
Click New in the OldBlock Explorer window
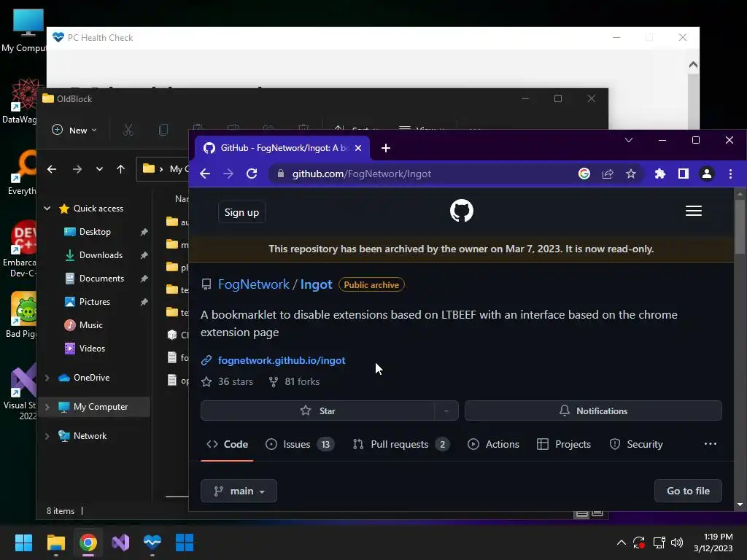[74, 130]
